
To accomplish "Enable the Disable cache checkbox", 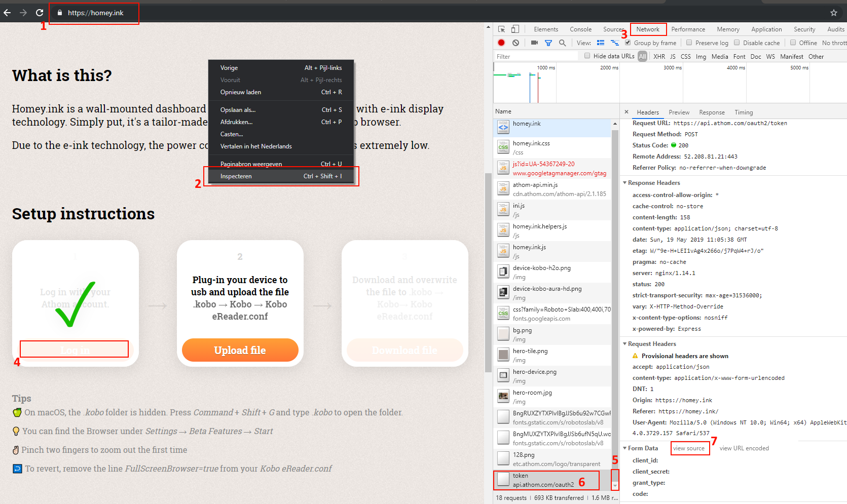I will (737, 43).
